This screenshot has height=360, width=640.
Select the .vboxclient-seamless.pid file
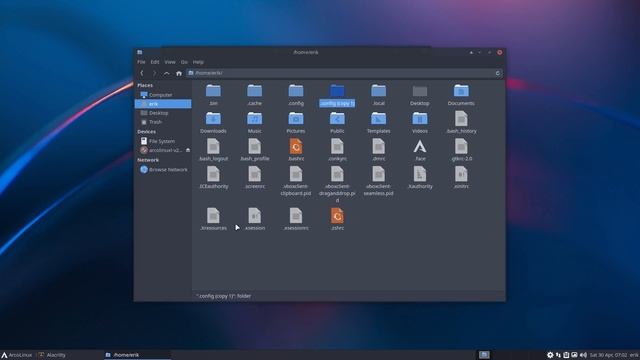click(378, 181)
